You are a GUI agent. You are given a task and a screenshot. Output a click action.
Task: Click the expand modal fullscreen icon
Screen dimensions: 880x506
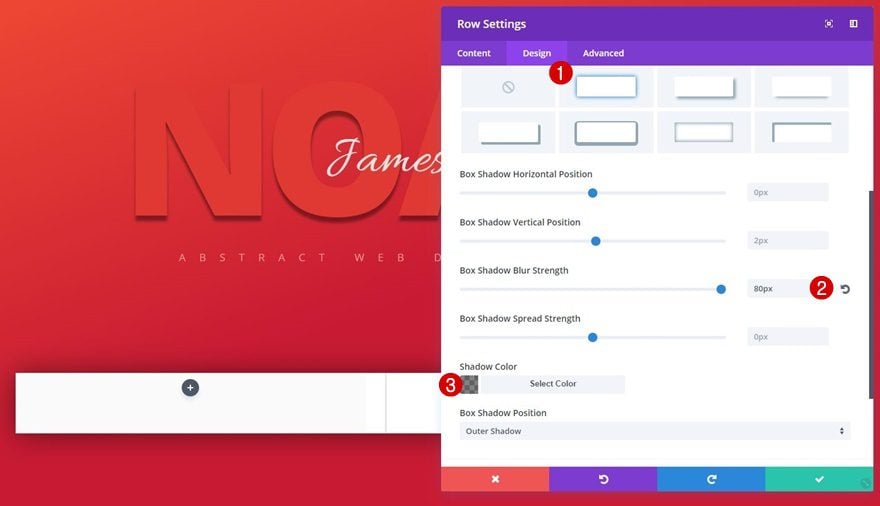829,24
